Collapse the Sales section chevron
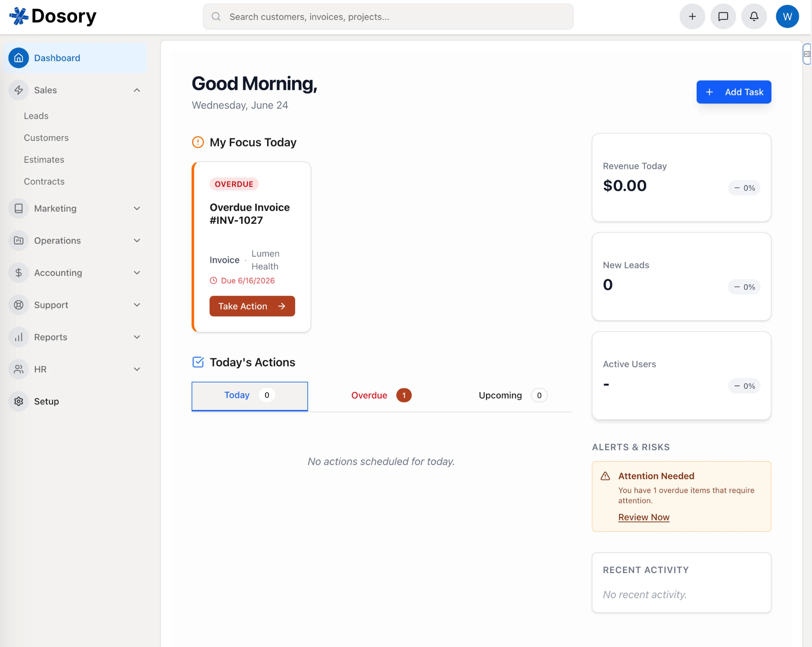This screenshot has width=812, height=647. coord(137,90)
